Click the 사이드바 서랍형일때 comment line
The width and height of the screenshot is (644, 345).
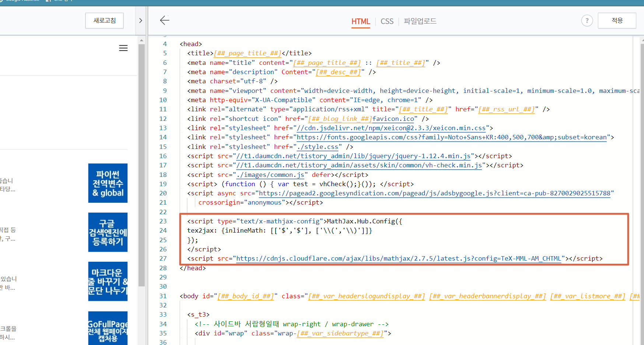tap(292, 324)
